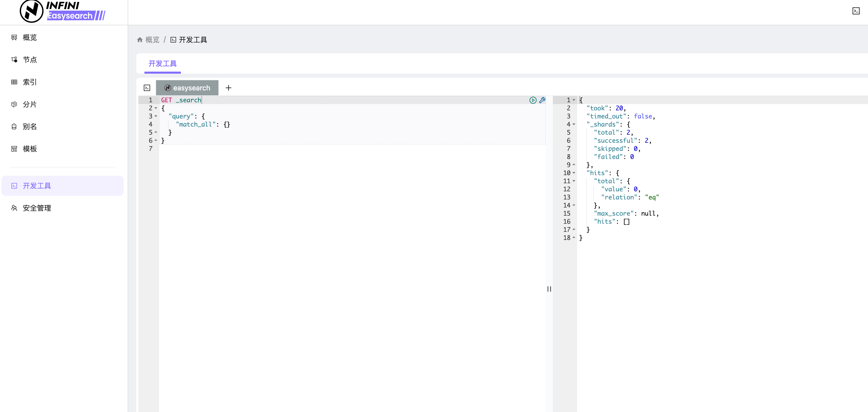This screenshot has height=412, width=868.
Task: Collapse the query block fold arrow on line 3
Action: [x=156, y=116]
